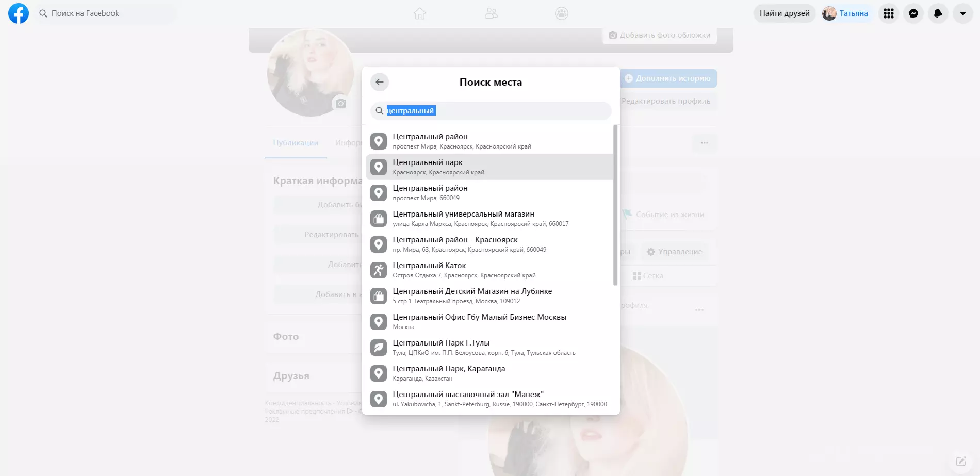The height and width of the screenshot is (476, 980).
Task: Open the Friends icon in top bar
Action: point(491,13)
